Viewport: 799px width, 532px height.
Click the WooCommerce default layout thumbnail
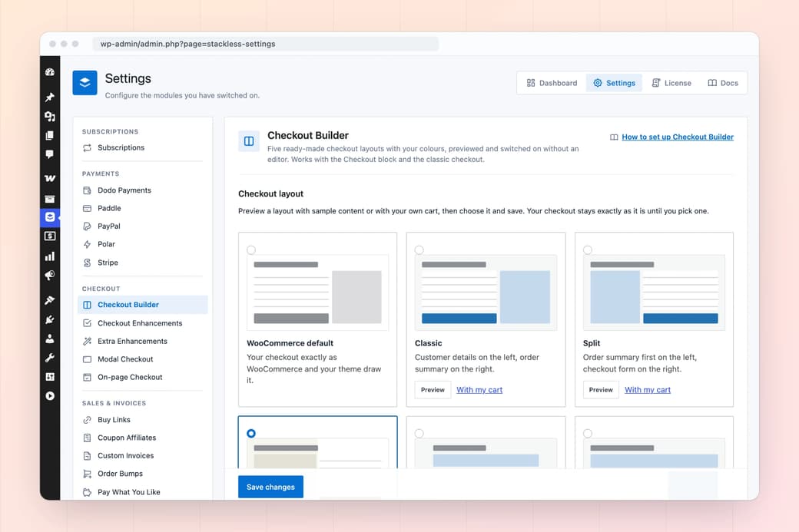317,292
